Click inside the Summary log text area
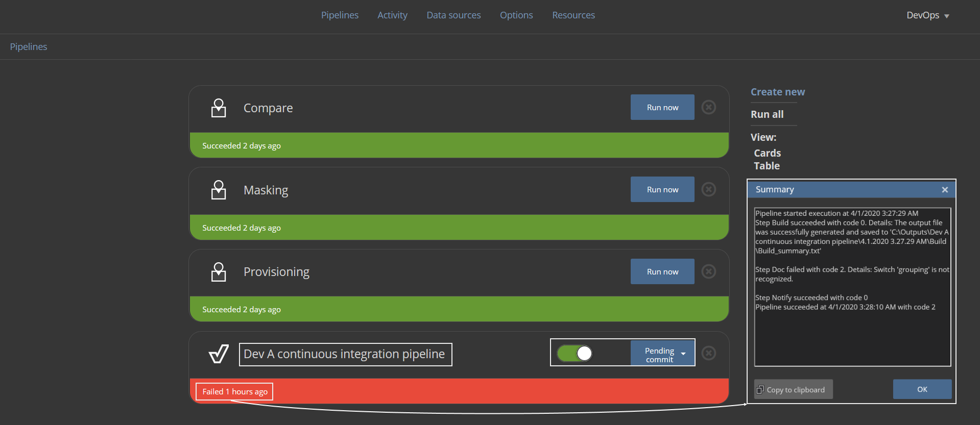Screen dimensions: 980x425 point(852,287)
